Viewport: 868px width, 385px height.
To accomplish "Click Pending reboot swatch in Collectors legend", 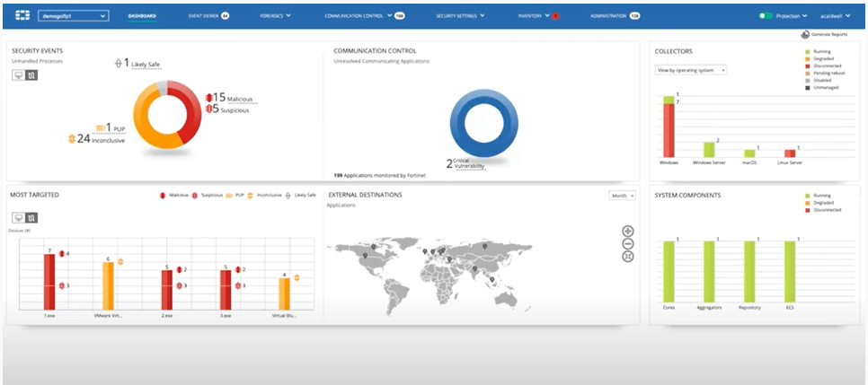I will 808,73.
